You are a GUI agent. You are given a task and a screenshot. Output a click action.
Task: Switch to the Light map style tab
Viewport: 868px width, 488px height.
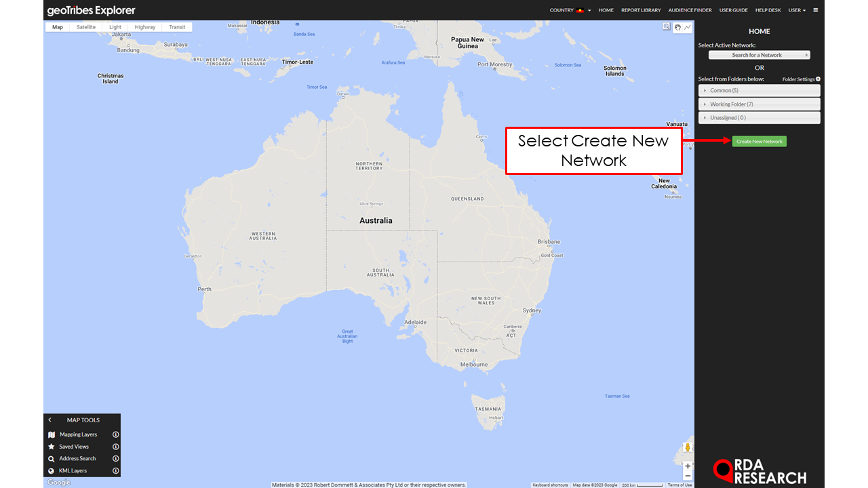coord(115,27)
